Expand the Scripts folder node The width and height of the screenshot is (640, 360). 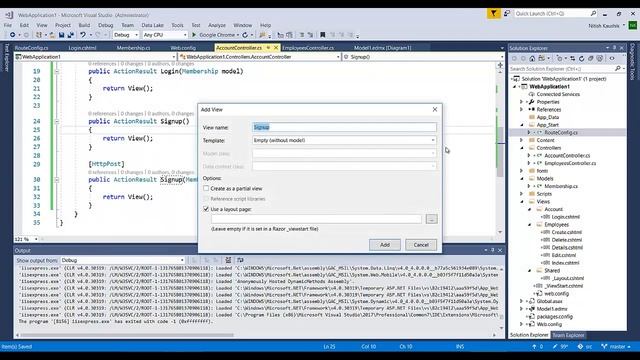521,194
